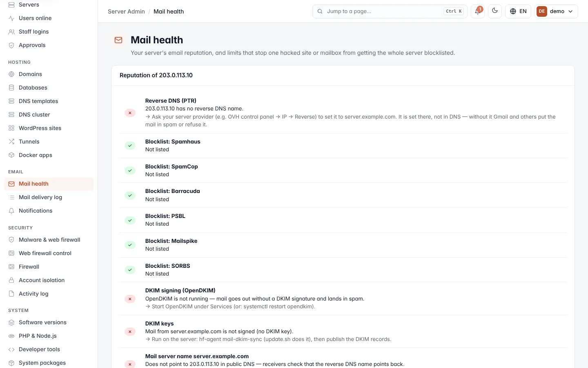
Task: Click the Users online activity icon
Action: pyautogui.click(x=11, y=18)
